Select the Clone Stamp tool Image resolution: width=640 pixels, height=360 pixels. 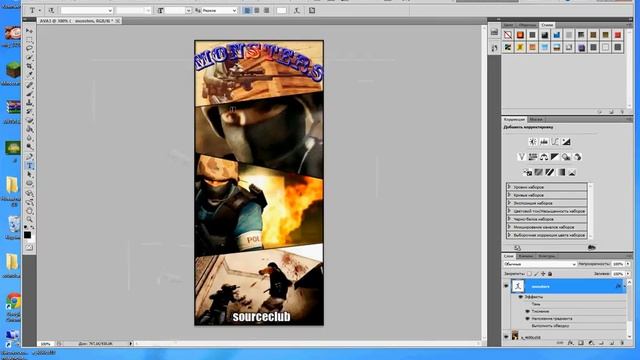coord(29,102)
